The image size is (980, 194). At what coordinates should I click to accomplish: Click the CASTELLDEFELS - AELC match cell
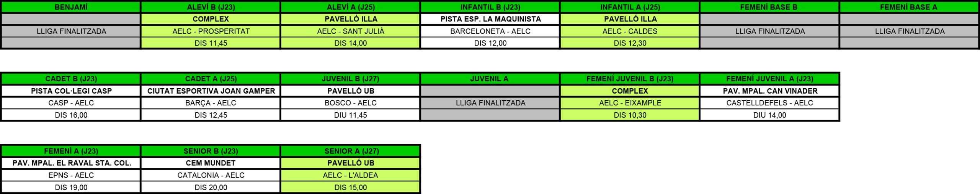(769, 103)
